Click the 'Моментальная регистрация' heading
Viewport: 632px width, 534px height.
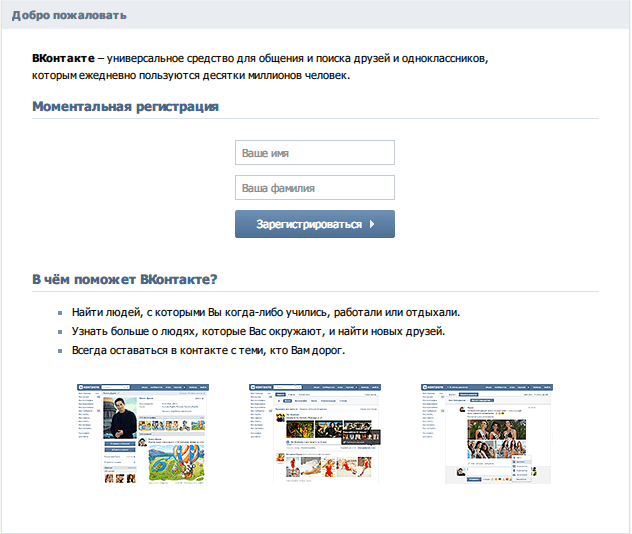point(125,106)
